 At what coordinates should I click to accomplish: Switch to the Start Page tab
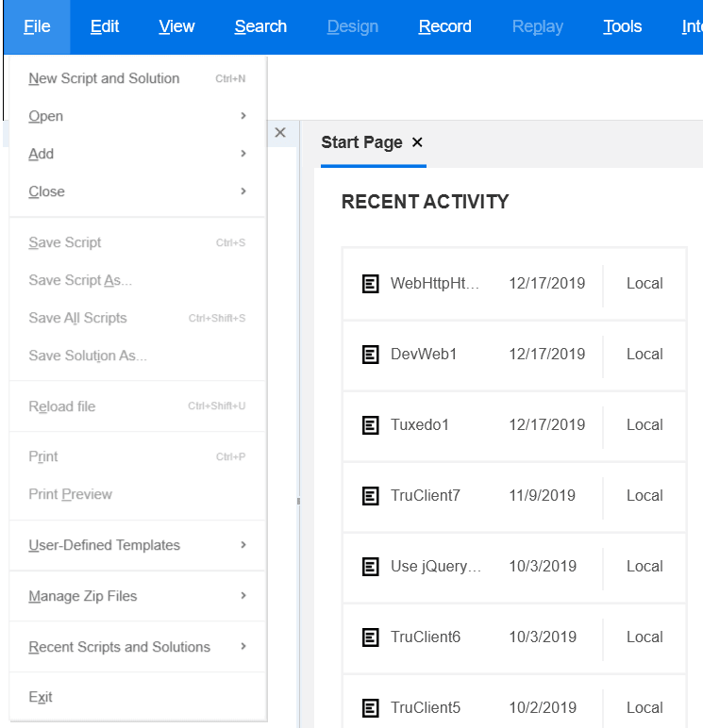(x=361, y=142)
